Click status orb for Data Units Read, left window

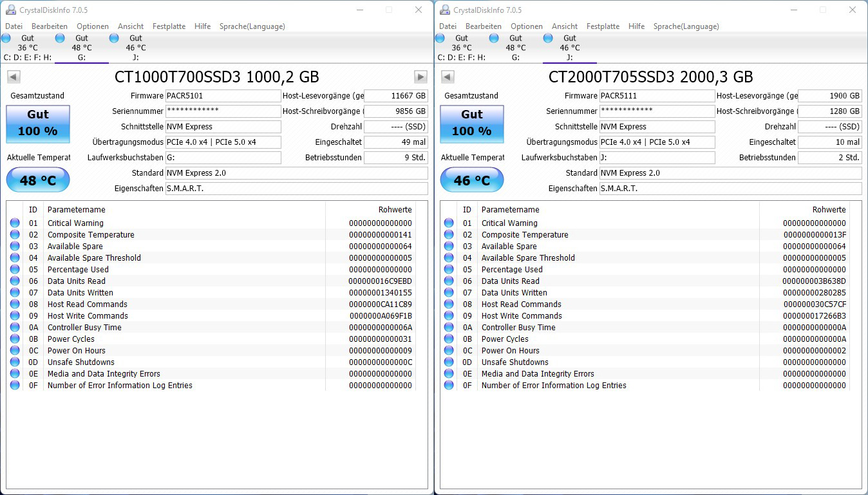point(15,281)
